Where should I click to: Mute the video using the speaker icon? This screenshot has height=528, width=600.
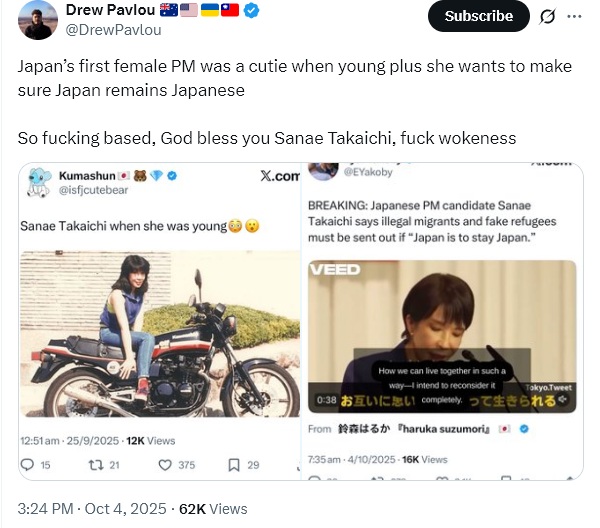(564, 400)
